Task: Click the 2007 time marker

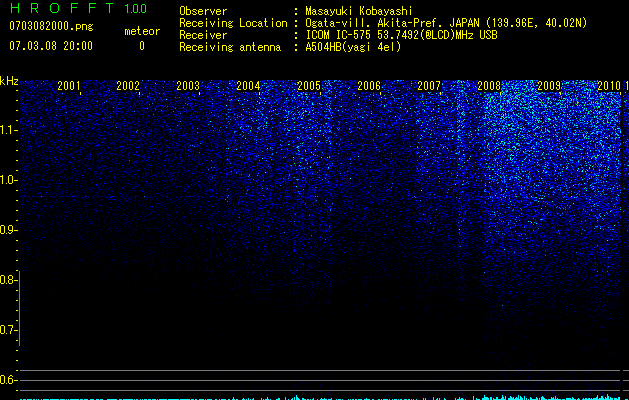Action: [x=429, y=85]
